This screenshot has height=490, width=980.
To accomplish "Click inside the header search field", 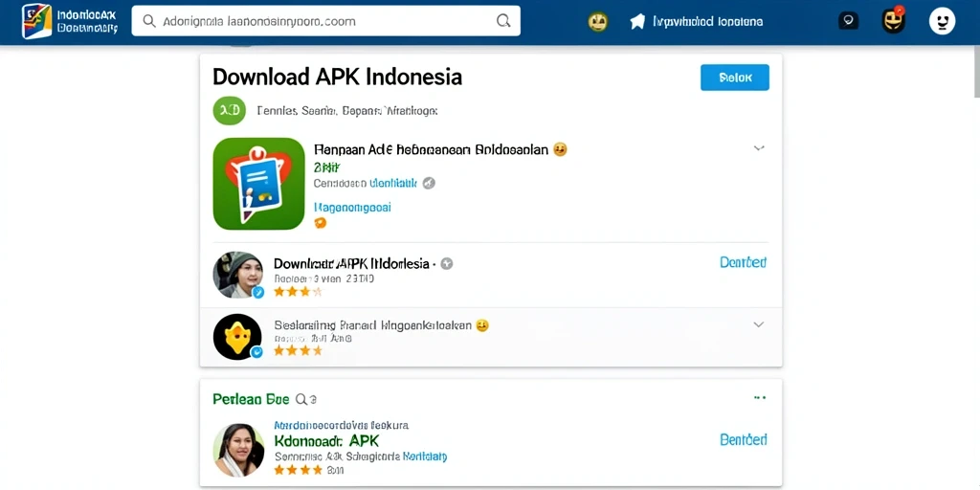I will tap(325, 21).
